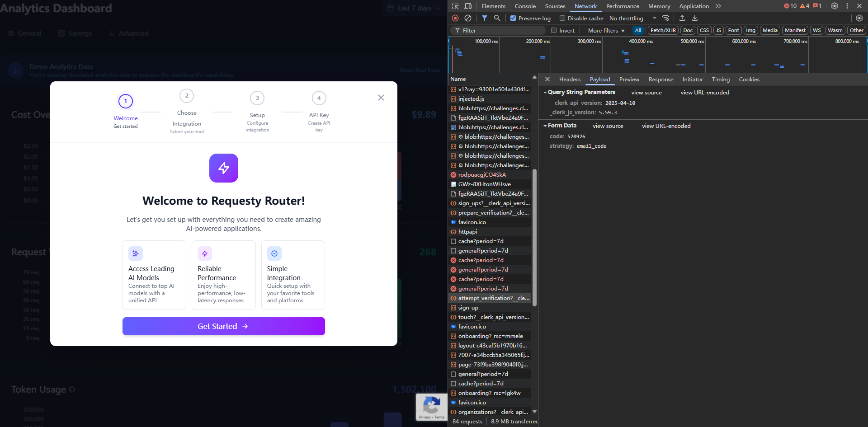
Task: Click the Access Leading AI Models icon
Action: tap(136, 253)
